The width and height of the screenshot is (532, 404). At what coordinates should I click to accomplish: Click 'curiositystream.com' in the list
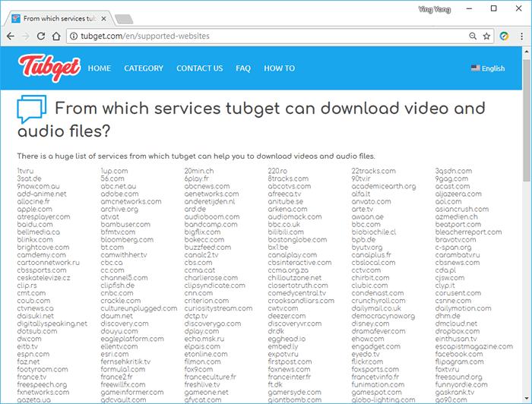click(218, 308)
